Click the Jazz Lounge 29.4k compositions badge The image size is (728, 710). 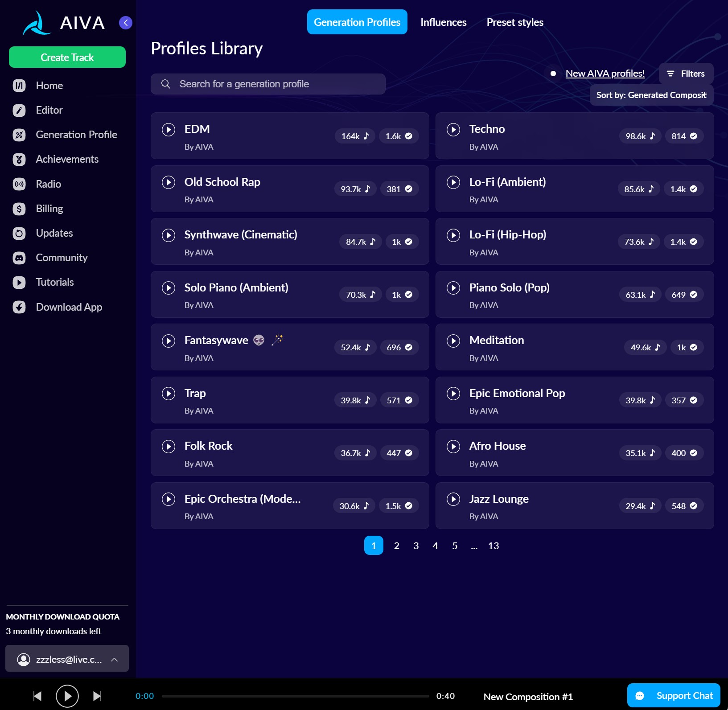pyautogui.click(x=640, y=506)
